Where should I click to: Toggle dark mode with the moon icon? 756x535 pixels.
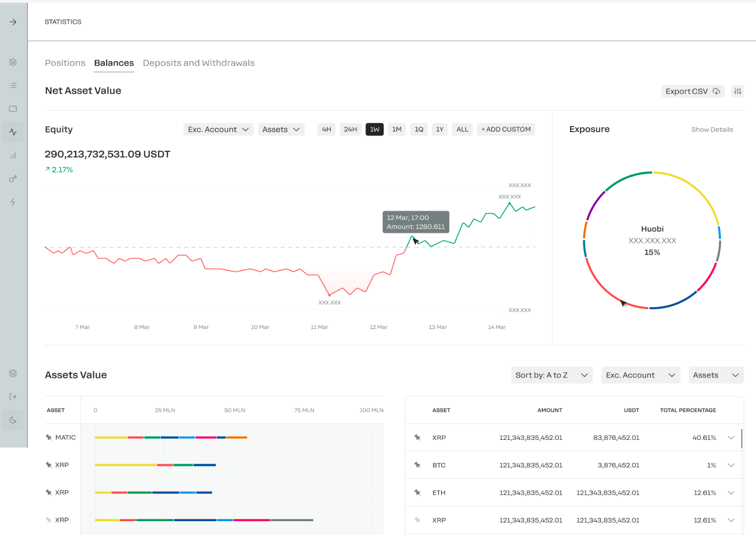pyautogui.click(x=13, y=420)
